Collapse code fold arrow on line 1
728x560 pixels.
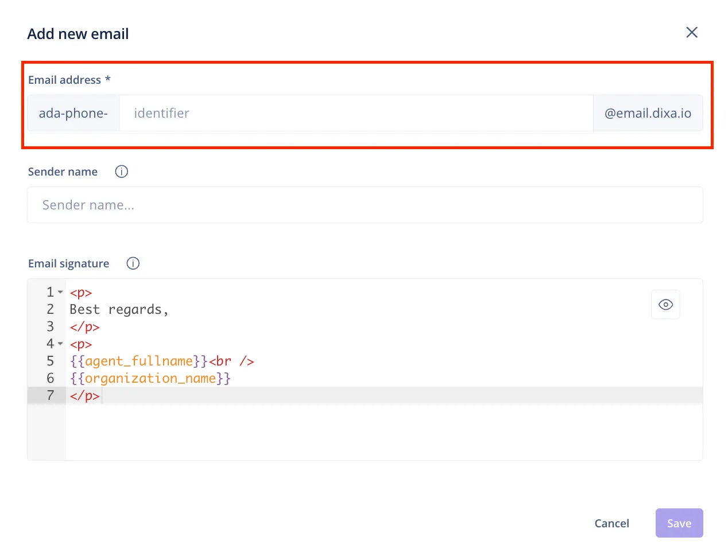(60, 292)
